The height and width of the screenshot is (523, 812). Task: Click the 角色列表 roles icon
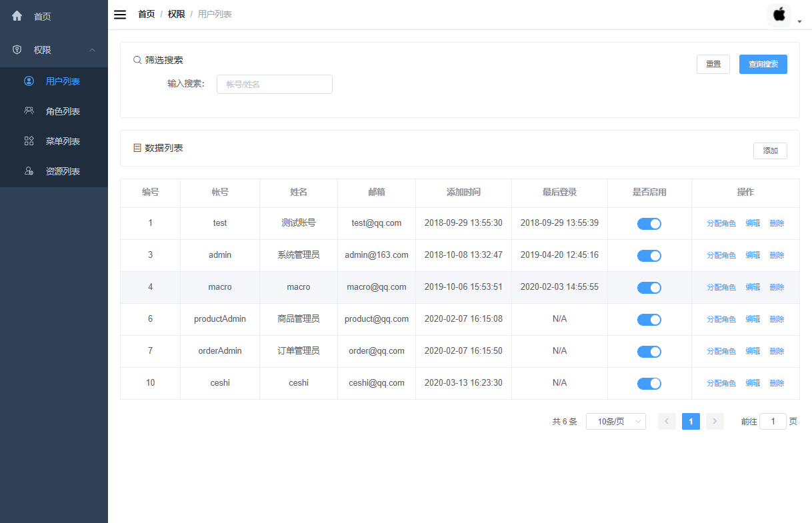[x=28, y=111]
